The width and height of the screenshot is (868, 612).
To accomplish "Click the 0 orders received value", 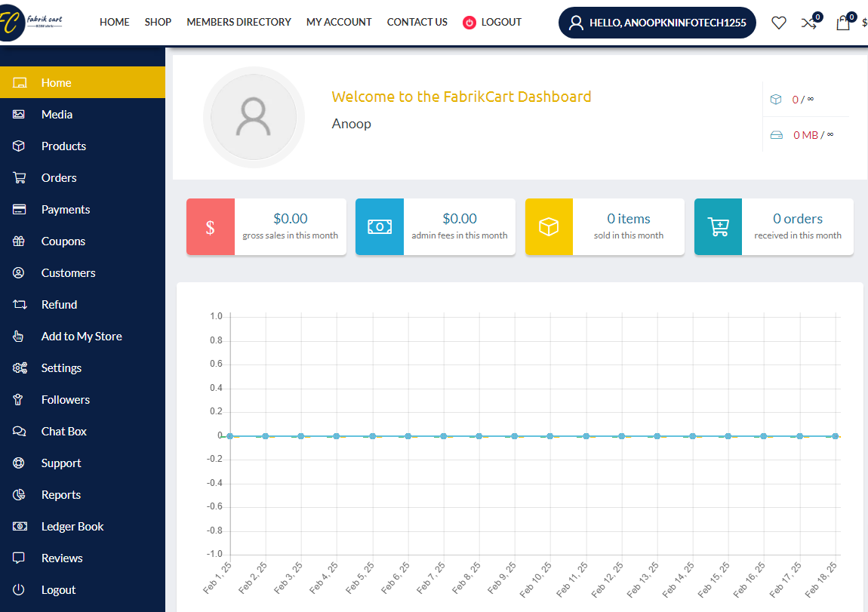I will (798, 219).
